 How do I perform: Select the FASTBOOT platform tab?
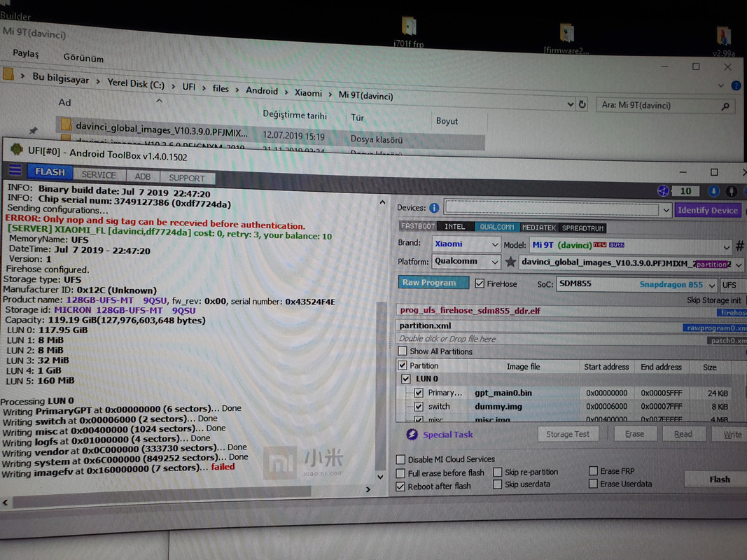click(x=418, y=226)
